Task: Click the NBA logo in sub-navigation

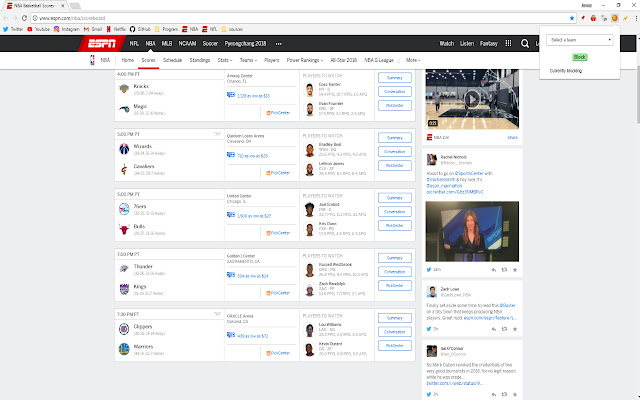Action: [x=92, y=60]
